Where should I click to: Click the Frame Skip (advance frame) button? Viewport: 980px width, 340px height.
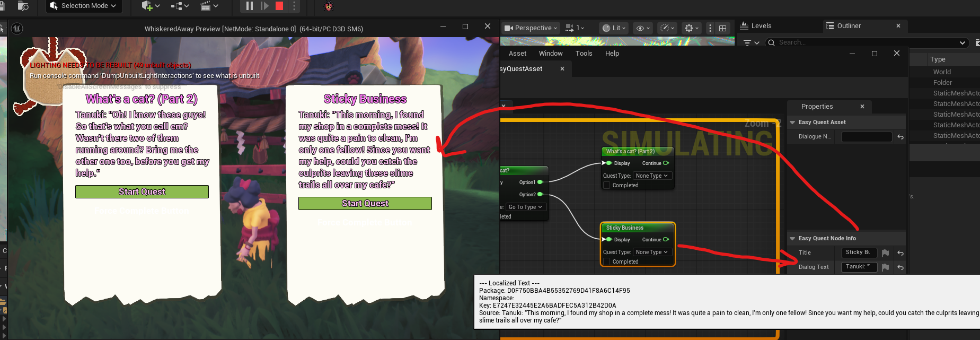(264, 6)
